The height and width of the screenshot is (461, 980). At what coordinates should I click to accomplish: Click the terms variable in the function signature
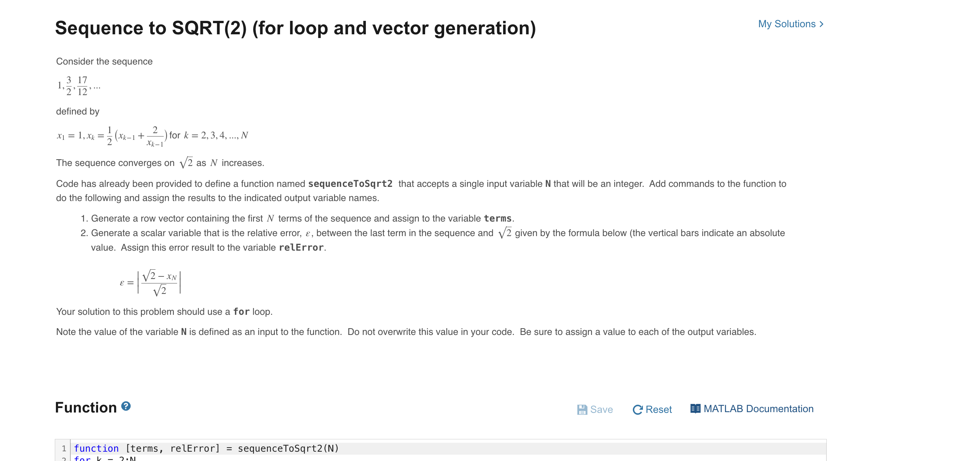click(147, 448)
